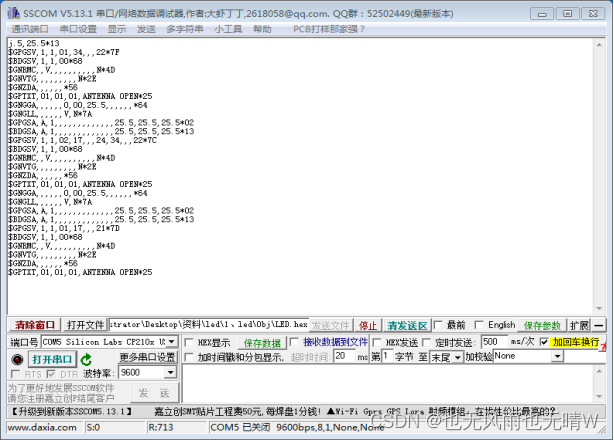This screenshot has width=614, height=440.
Task: Click the dash collapse button beside 扩展
Action: point(598,325)
